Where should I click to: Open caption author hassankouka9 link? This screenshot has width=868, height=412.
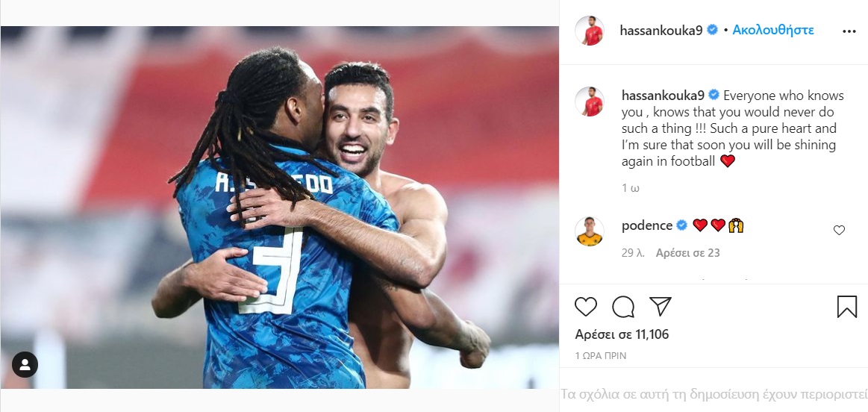pyautogui.click(x=663, y=96)
